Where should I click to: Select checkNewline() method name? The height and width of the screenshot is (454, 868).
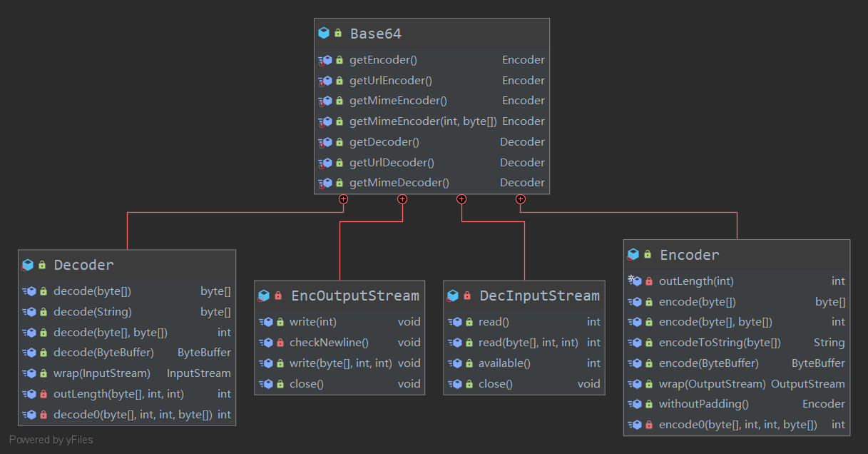pos(329,343)
